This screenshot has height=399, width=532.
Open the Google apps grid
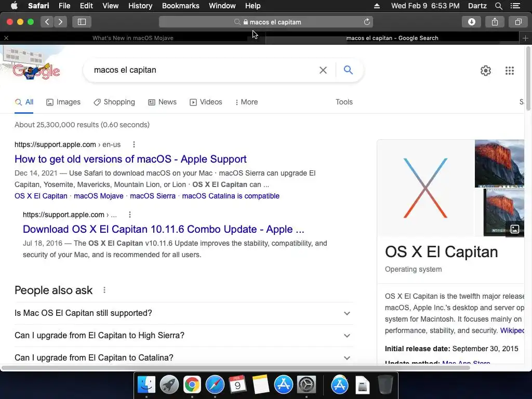coord(509,71)
